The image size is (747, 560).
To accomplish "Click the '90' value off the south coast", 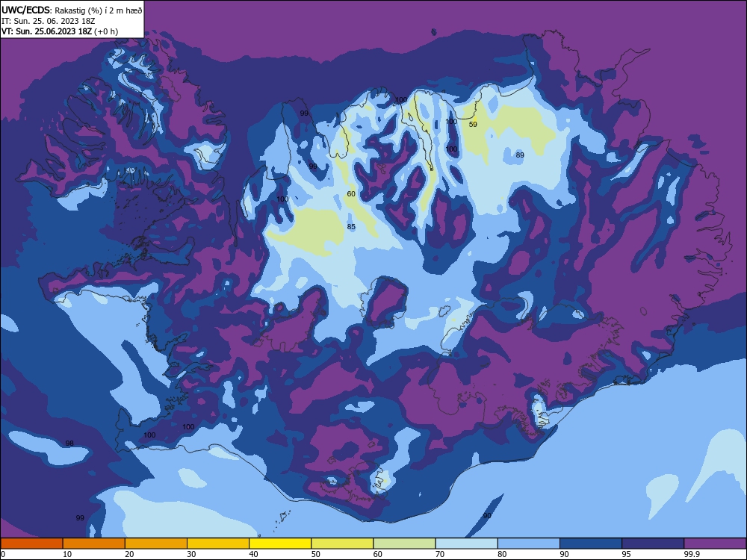I will pyautogui.click(x=487, y=516).
